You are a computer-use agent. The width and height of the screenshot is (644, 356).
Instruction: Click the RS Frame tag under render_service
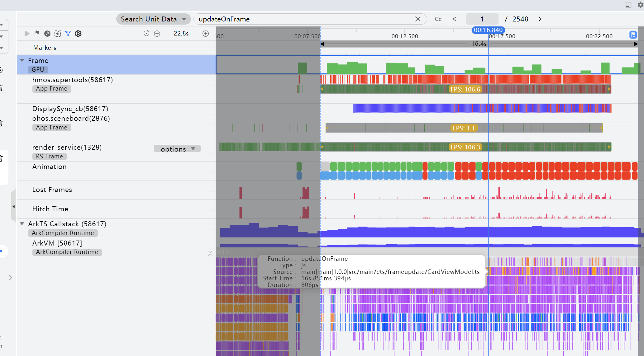tap(50, 157)
